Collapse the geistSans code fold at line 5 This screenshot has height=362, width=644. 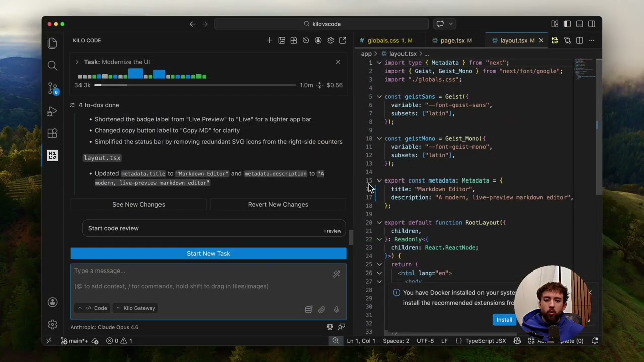point(379,97)
